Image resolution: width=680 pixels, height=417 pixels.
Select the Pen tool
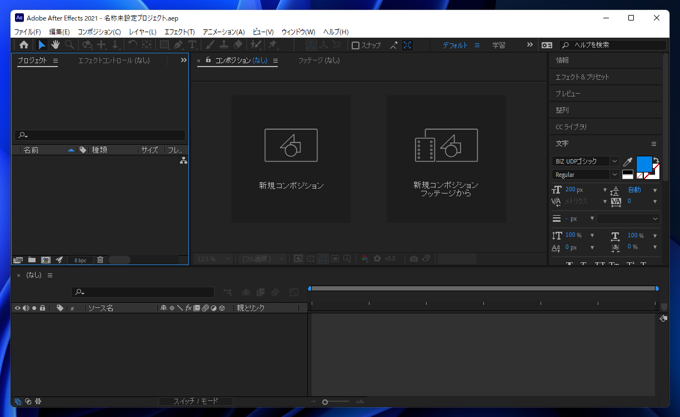tap(178, 45)
